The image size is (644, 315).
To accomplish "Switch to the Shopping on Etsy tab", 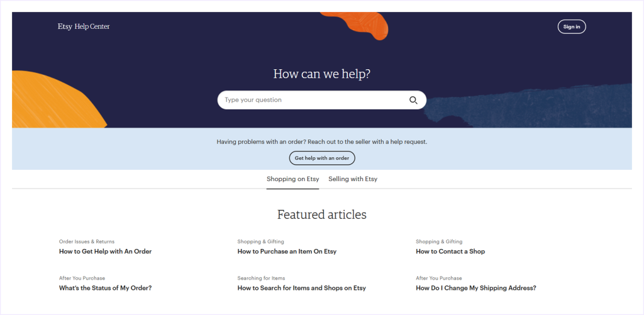I will pyautogui.click(x=292, y=179).
